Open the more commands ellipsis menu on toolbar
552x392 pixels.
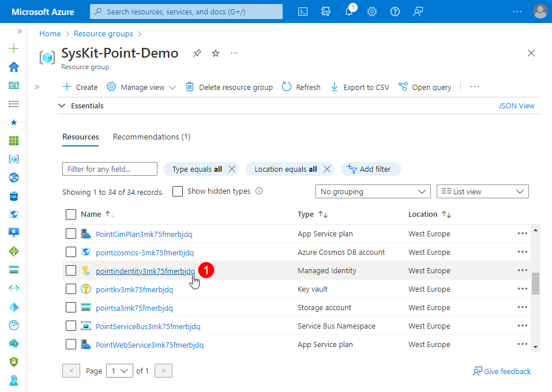[x=474, y=86]
